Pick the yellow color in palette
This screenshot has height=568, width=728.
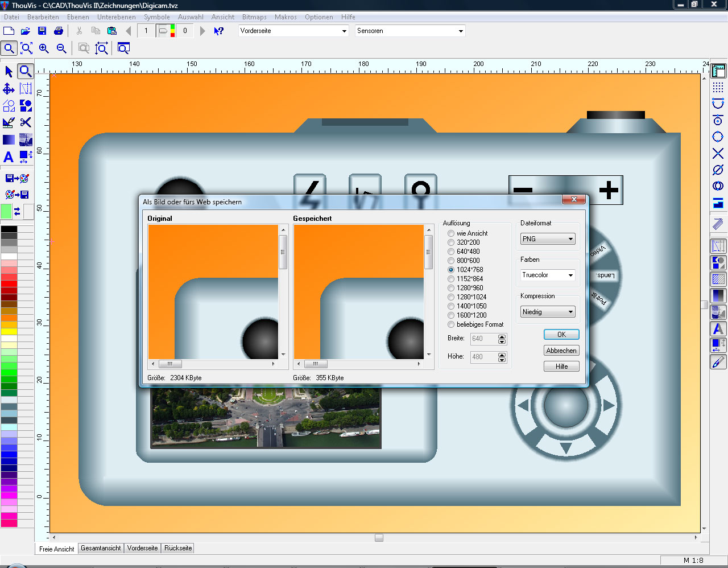(9, 331)
